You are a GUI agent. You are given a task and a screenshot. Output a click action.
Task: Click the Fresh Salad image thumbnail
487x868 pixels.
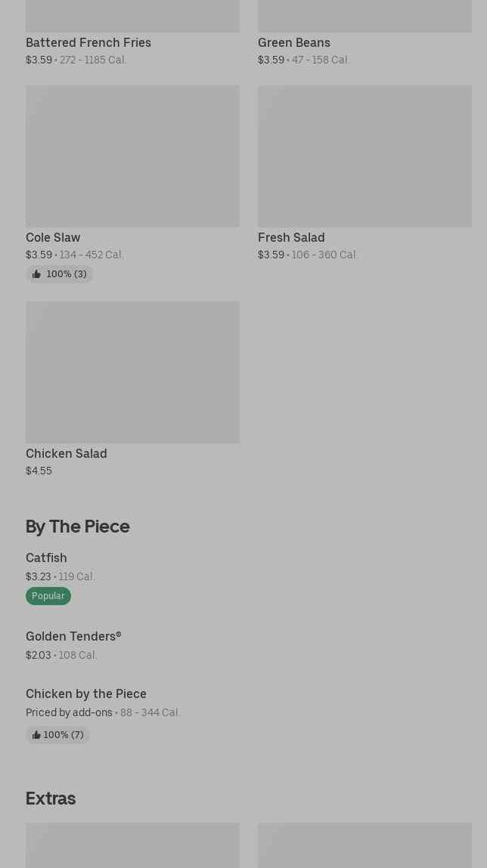[x=364, y=156]
